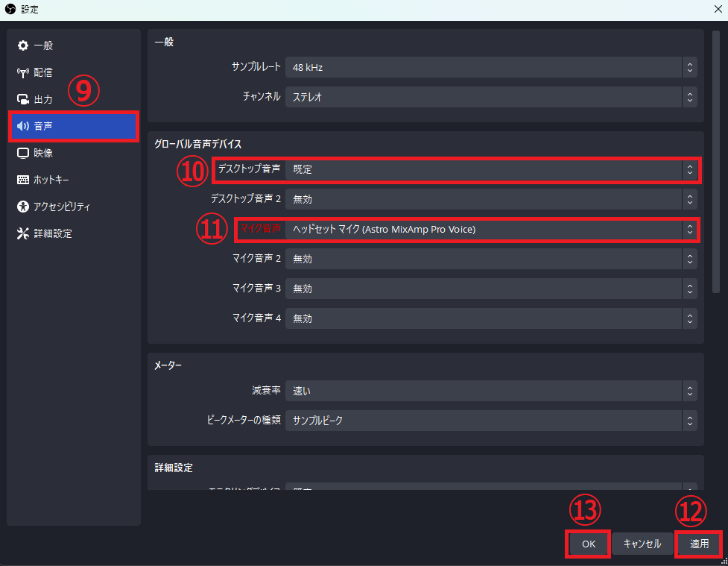The image size is (728, 566).
Task: Click the arrows on 減衰率 combo box
Action: click(x=690, y=391)
